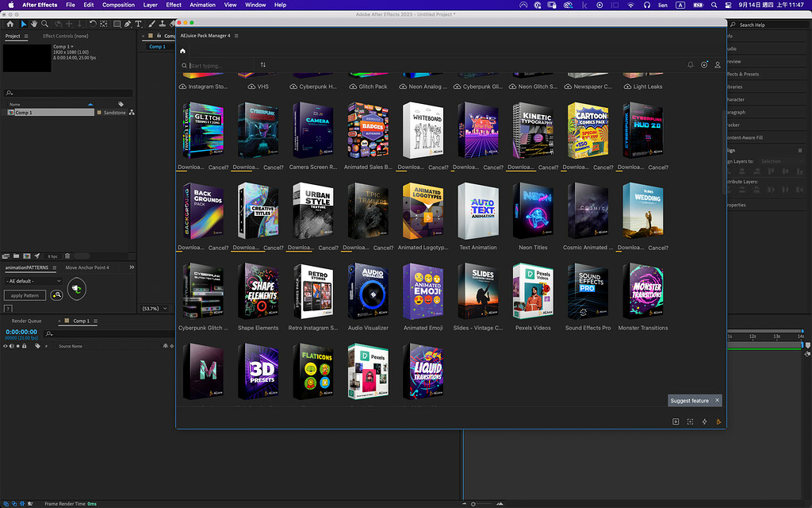Open the viewer magnification 53.7% dropdown
Viewport: 812px width, 508px height.
click(x=155, y=308)
